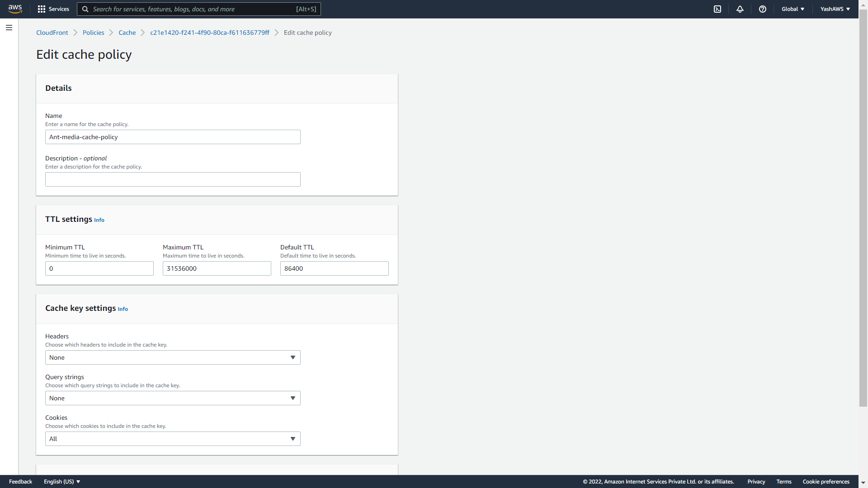
Task: Go to CloudFront breadcrumb link
Action: [52, 33]
